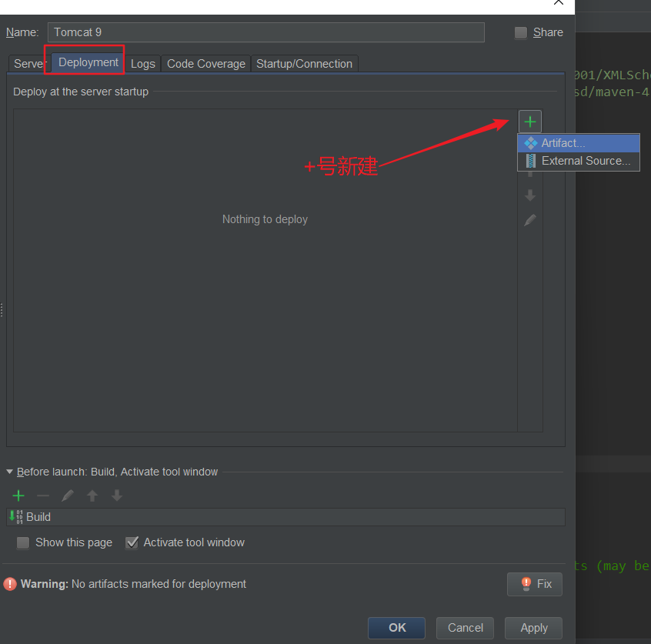Collapse the Before launch section
The width and height of the screenshot is (651, 644).
pyautogui.click(x=9, y=472)
